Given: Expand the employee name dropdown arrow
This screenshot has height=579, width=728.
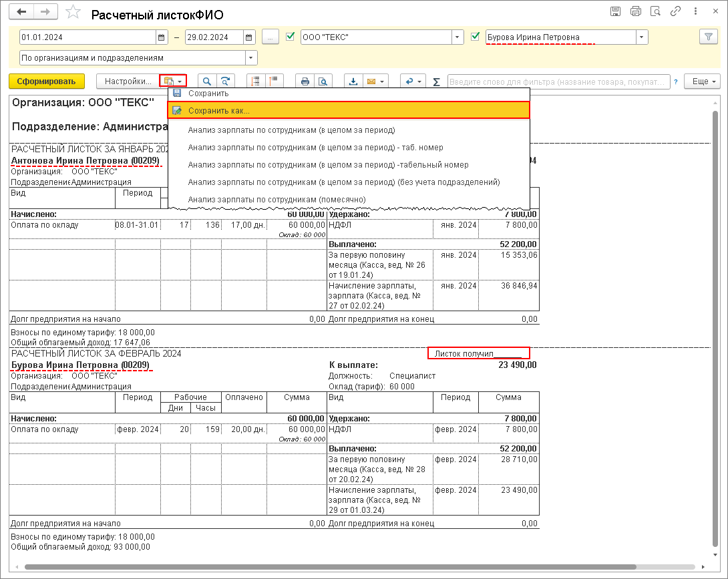Looking at the screenshot, I should [x=642, y=37].
